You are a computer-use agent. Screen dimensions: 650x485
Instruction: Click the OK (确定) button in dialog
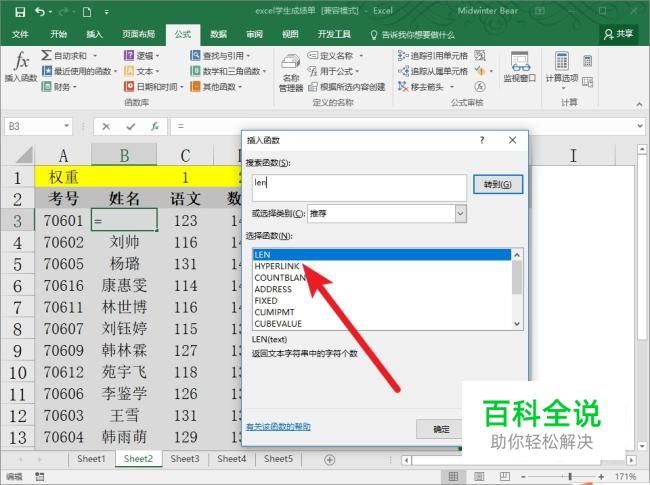441,429
